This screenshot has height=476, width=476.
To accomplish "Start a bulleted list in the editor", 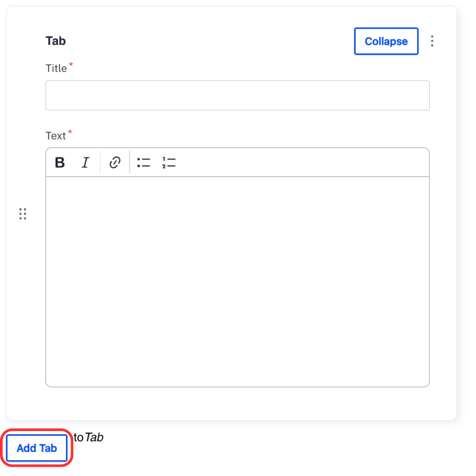I will click(x=144, y=163).
